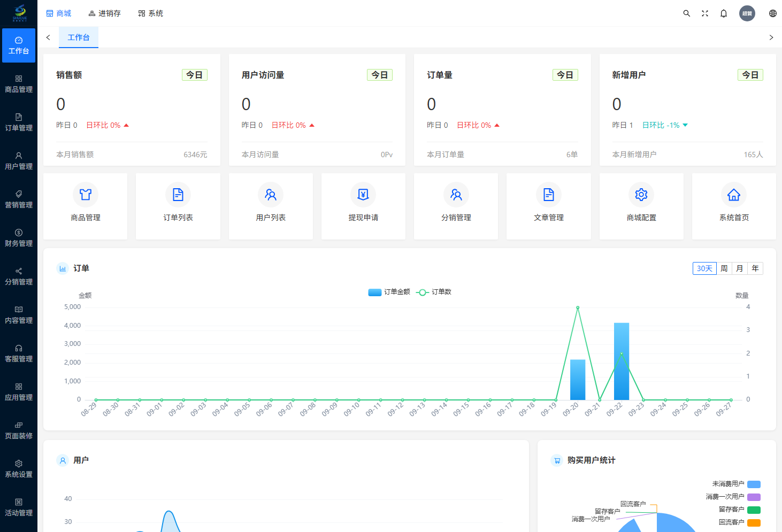782x532 pixels.
Task: Click 今日 tag on 新增用户 card
Action: click(x=750, y=75)
